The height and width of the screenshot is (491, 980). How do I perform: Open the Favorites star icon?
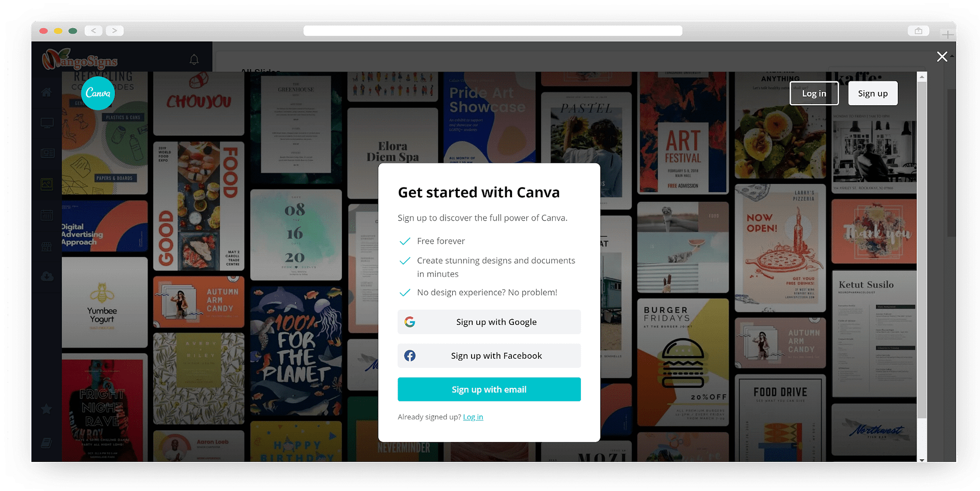pyautogui.click(x=46, y=409)
